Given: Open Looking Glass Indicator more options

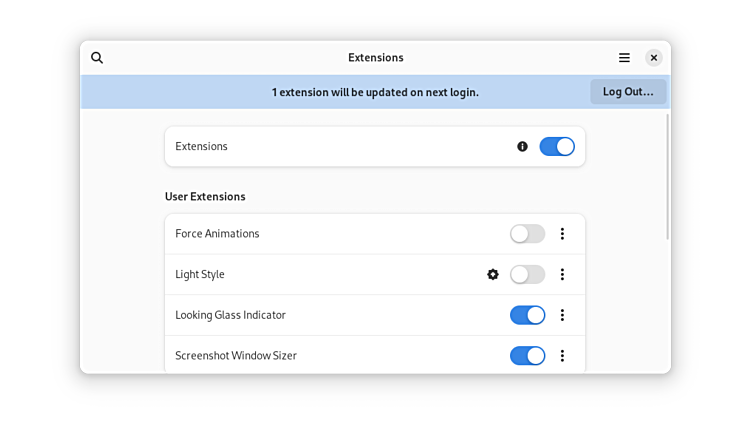Looking at the screenshot, I should tap(562, 315).
